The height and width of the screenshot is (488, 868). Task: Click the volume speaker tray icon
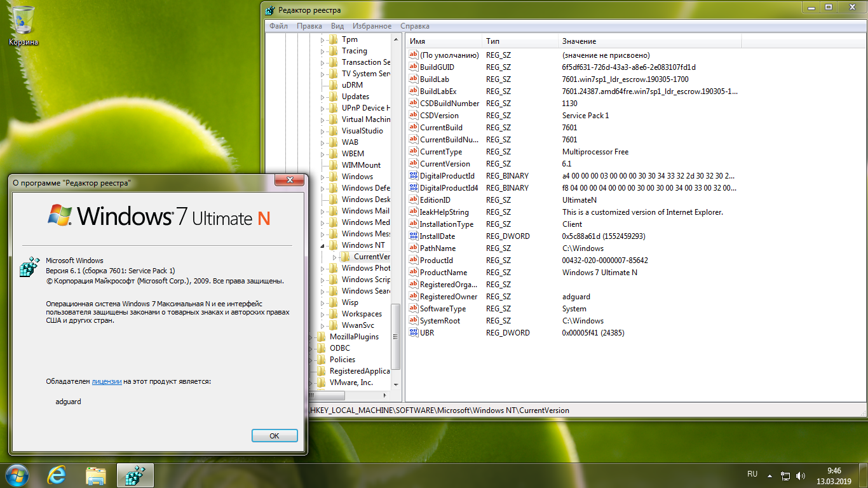[x=801, y=475]
